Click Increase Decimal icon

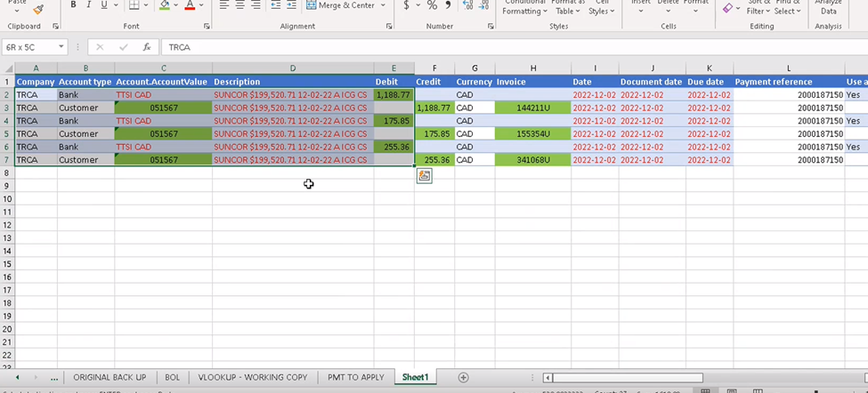(467, 5)
